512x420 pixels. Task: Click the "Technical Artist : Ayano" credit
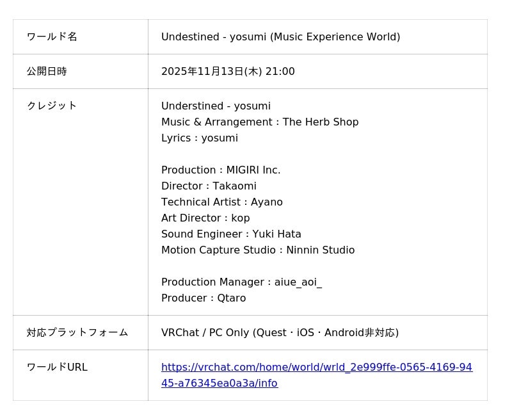(x=222, y=202)
